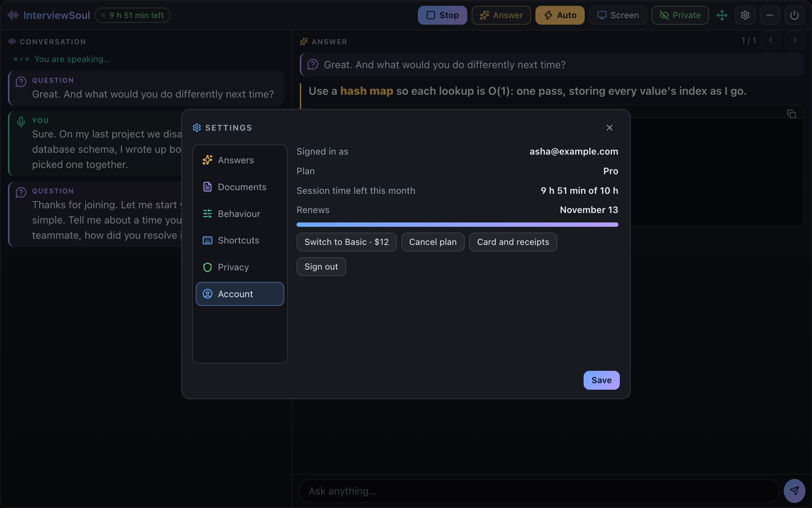This screenshot has height=508, width=812.
Task: Click the microphone icon on the You card
Action: [21, 122]
